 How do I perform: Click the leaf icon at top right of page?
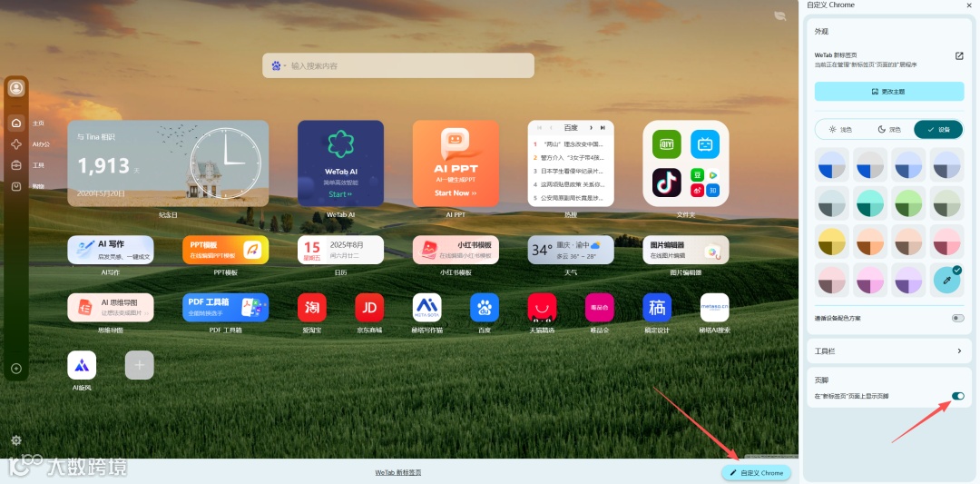(x=780, y=15)
